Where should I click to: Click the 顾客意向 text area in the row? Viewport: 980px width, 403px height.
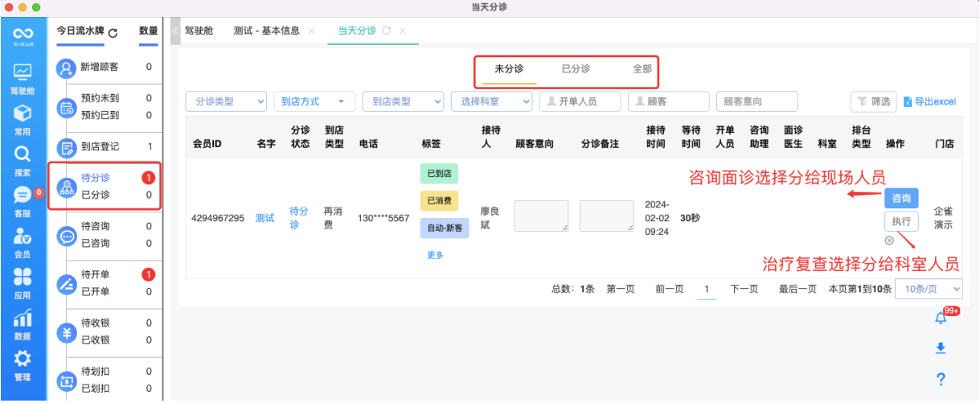pos(541,216)
